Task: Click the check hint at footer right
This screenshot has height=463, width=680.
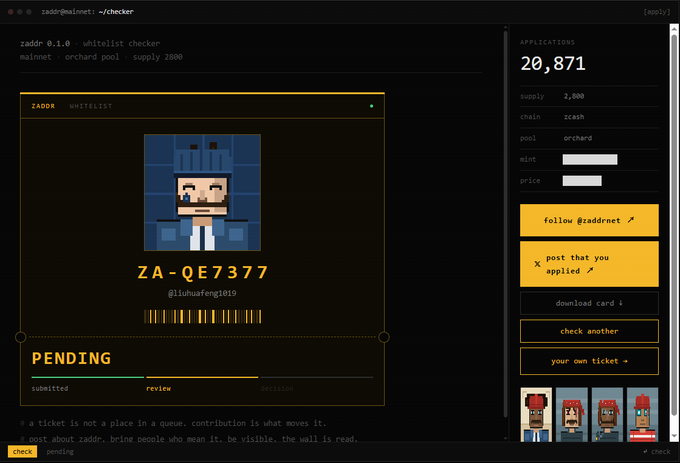Action: pos(657,452)
